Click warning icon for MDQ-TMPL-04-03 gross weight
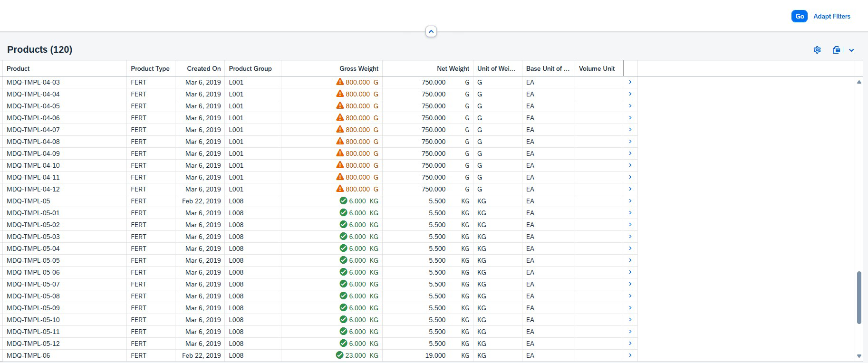868x363 pixels. [x=340, y=82]
